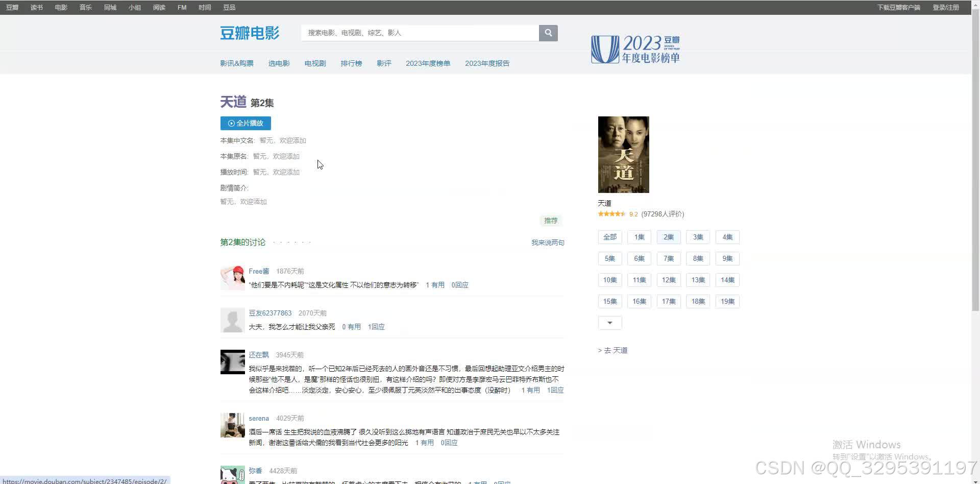
Task: Open 电视剧 navigation tab
Action: 315,63
